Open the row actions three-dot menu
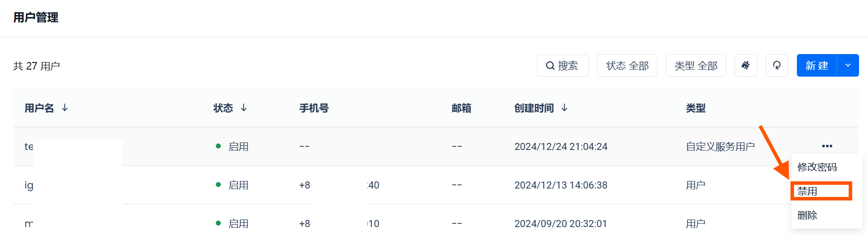Viewport: 868px width, 236px height. pos(827,146)
